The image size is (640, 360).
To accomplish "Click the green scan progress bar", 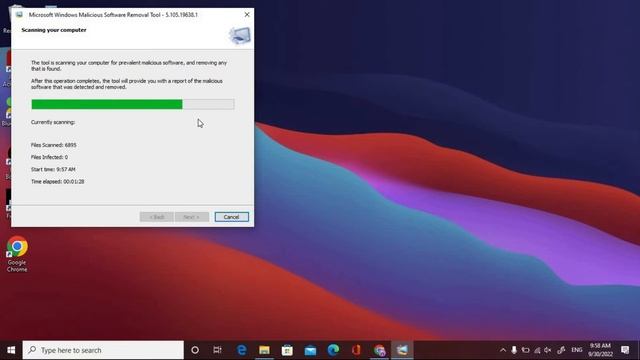I will point(133,104).
